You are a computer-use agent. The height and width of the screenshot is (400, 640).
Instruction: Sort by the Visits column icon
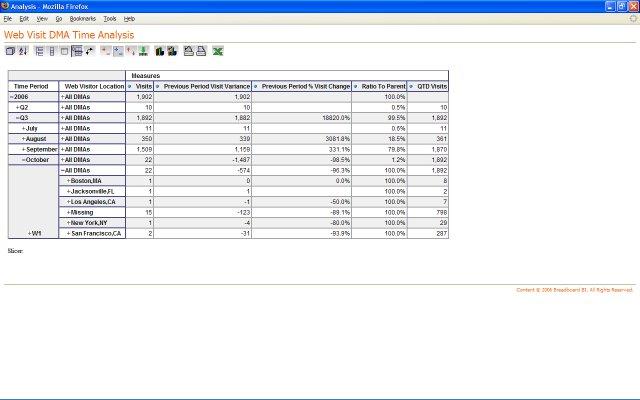click(131, 86)
